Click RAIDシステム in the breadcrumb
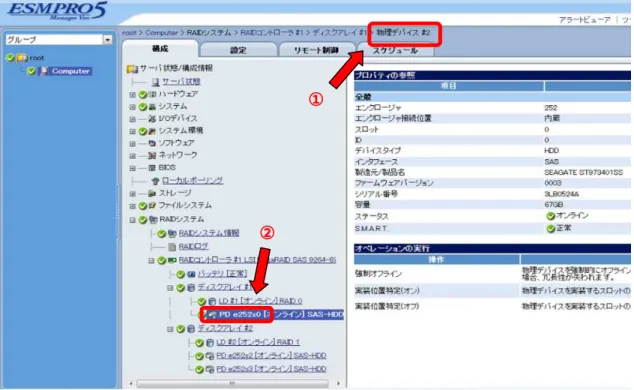 (209, 33)
